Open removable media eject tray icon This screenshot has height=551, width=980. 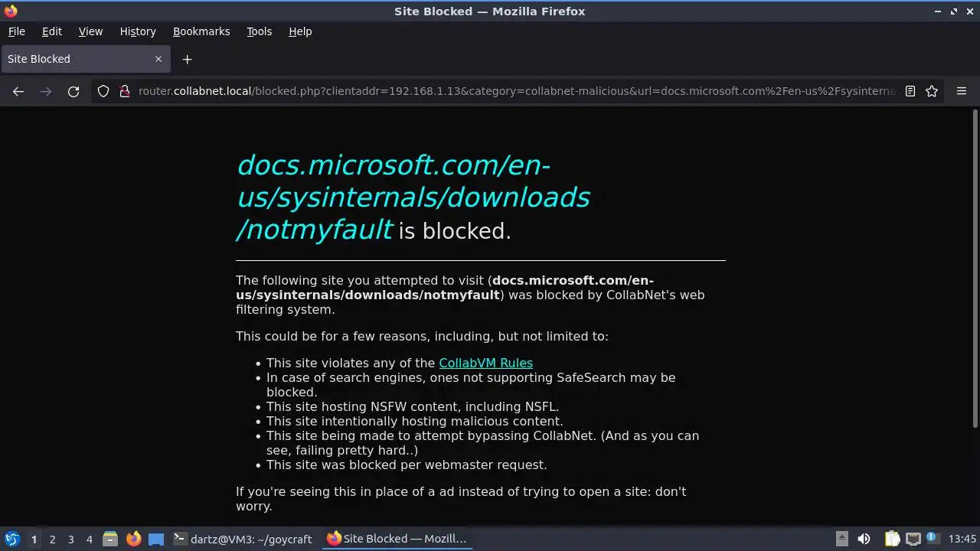pos(841,539)
